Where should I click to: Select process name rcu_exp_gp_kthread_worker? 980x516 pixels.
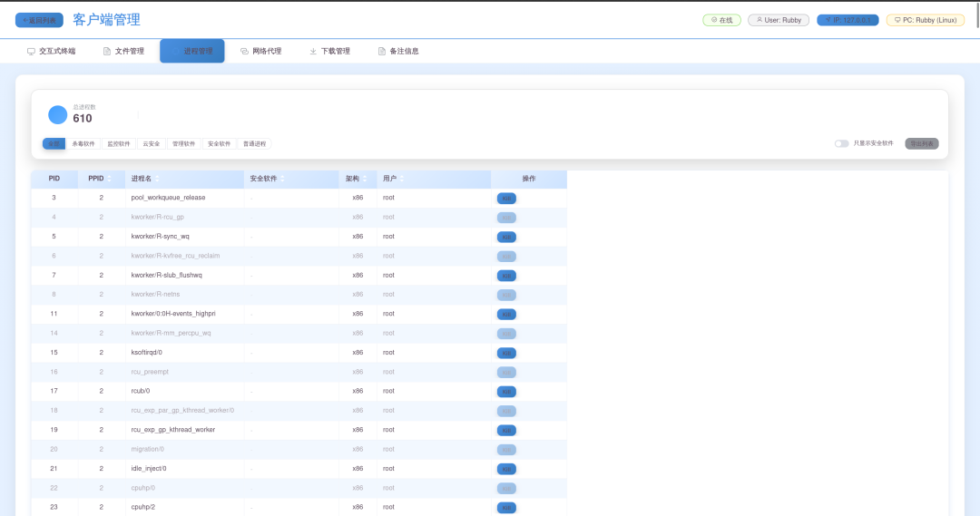coord(173,430)
